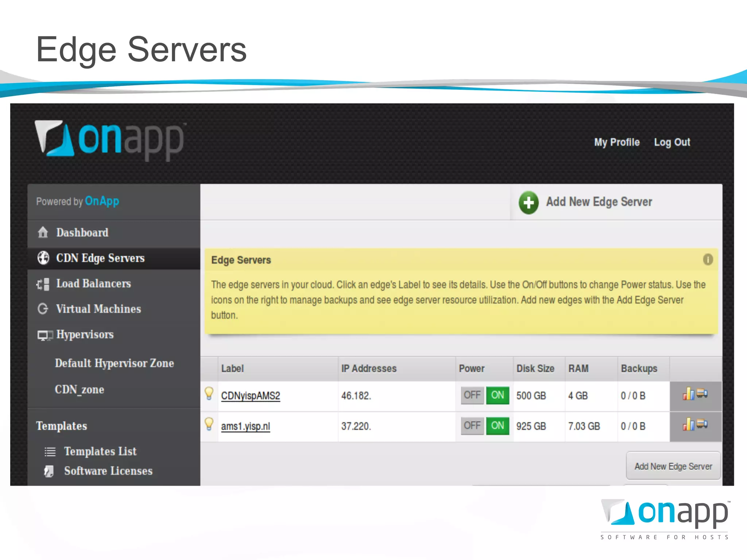Click the bottom Add New Edge Server button

coord(673,466)
